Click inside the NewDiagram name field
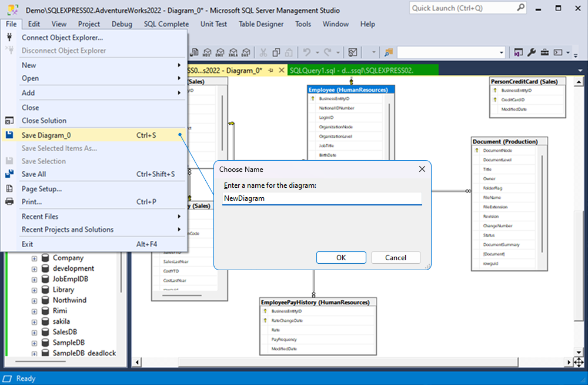The width and height of the screenshot is (588, 385). 322,198
